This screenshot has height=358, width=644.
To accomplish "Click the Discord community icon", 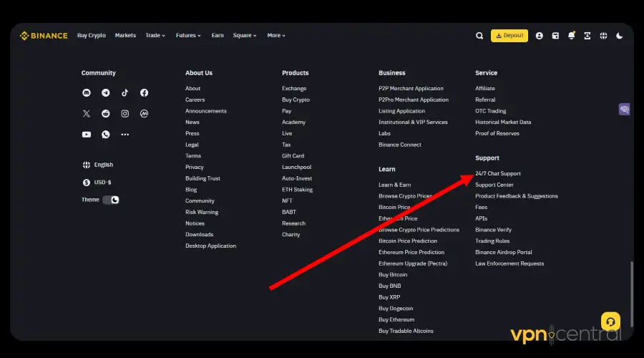I will (x=87, y=93).
